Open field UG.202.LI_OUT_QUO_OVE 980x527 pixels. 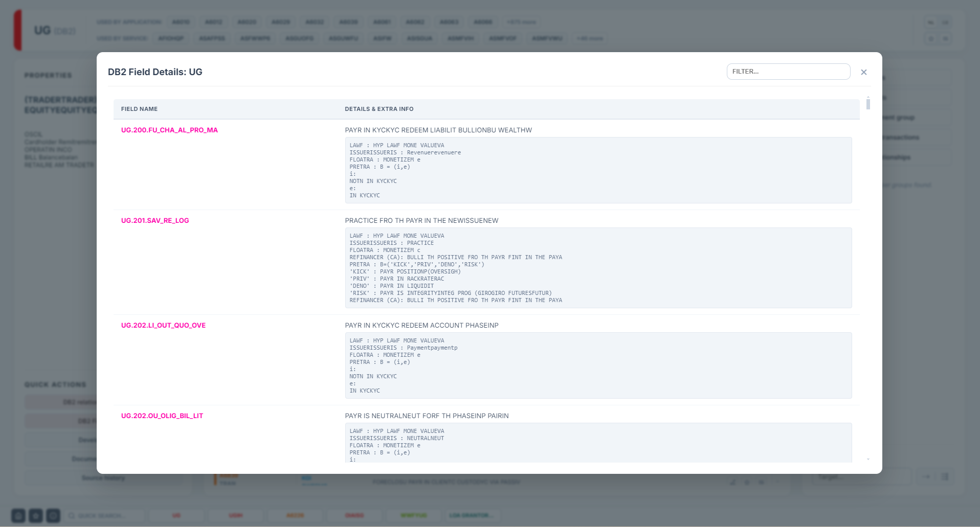(163, 325)
